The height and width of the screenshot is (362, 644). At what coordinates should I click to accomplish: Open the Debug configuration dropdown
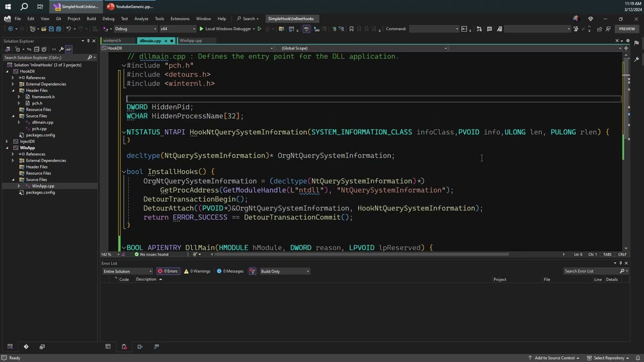[135, 29]
